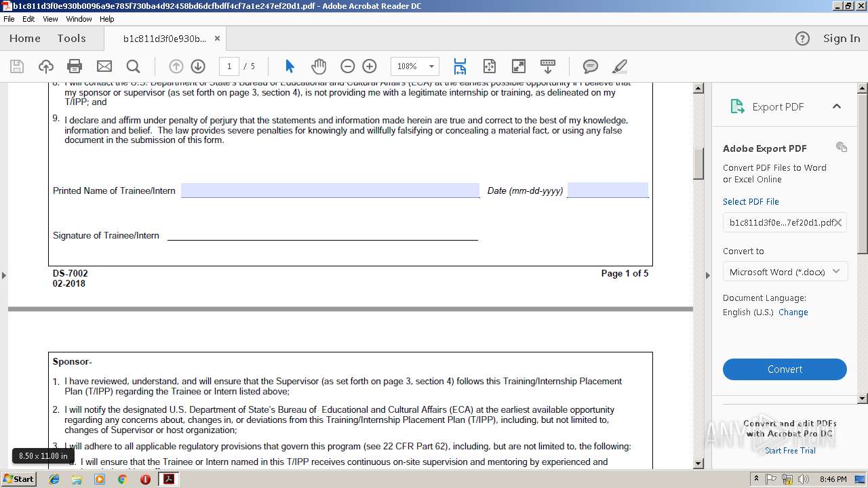This screenshot has width=868, height=488.
Task: Click document scrollbar down arrow
Action: [698, 464]
